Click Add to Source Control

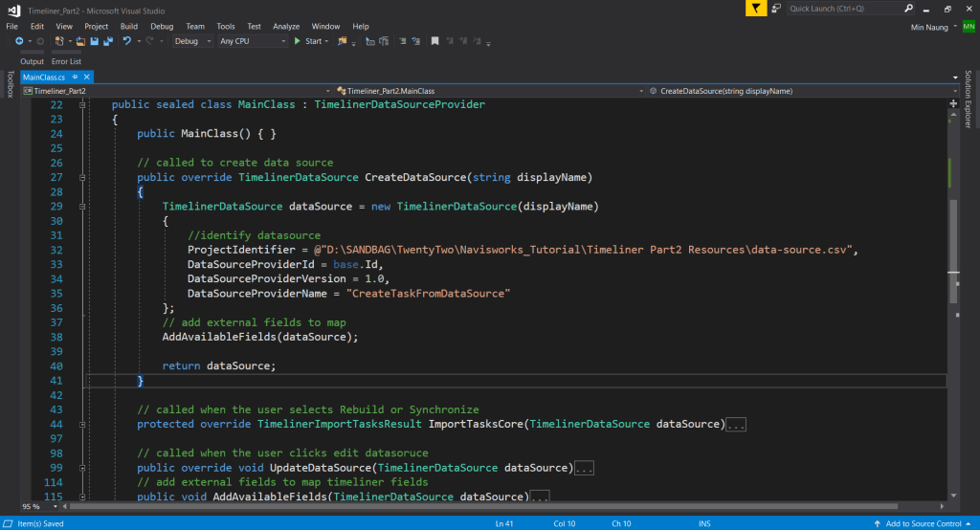[924, 523]
